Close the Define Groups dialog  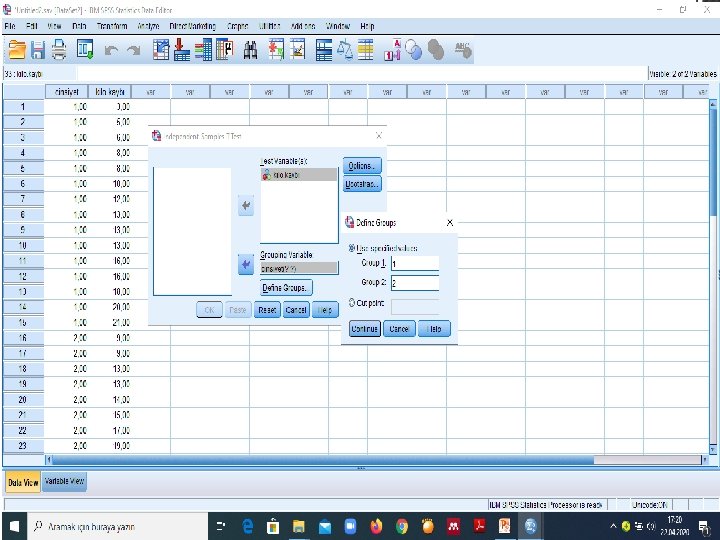(450, 223)
